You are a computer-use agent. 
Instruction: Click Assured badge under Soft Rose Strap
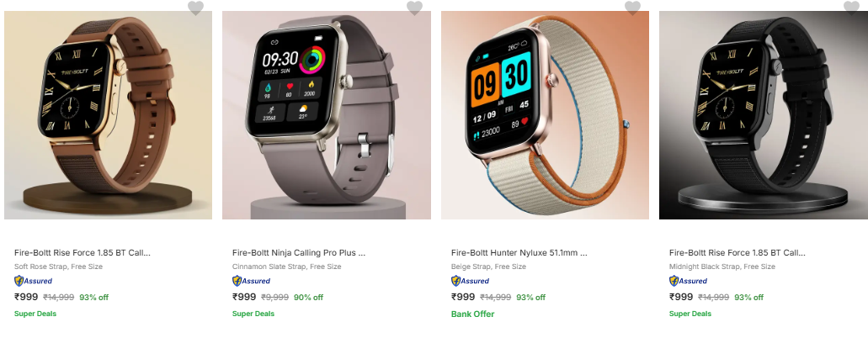click(33, 281)
